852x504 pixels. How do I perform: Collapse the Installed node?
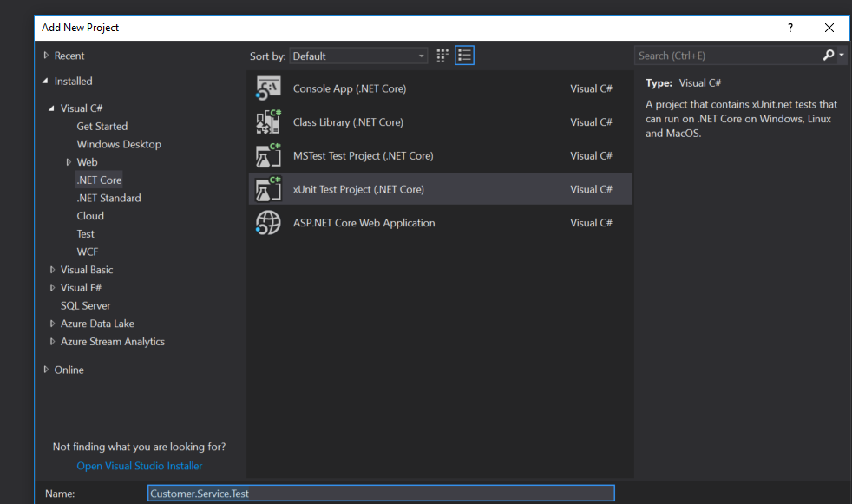tap(46, 81)
